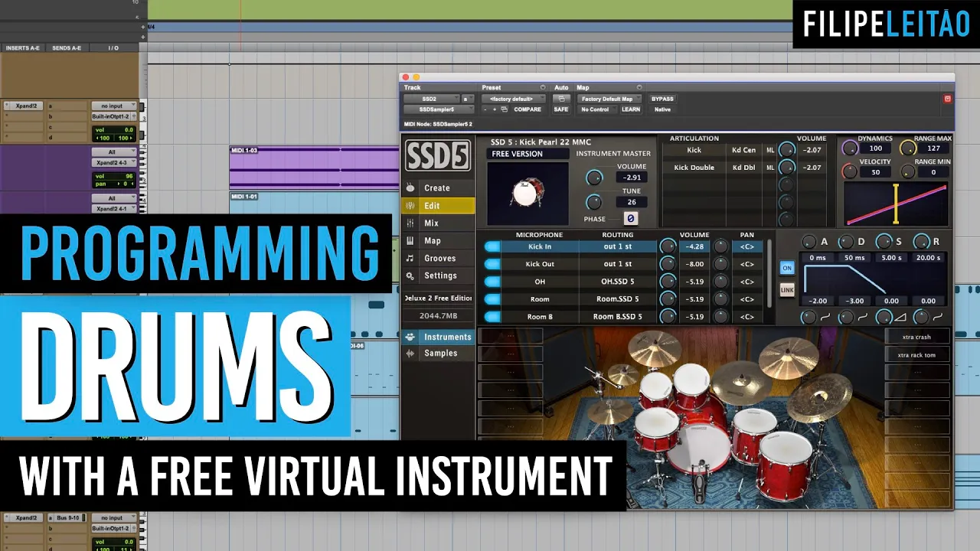980x551 pixels.
Task: Toggle the envelope LINK button
Action: (786, 290)
